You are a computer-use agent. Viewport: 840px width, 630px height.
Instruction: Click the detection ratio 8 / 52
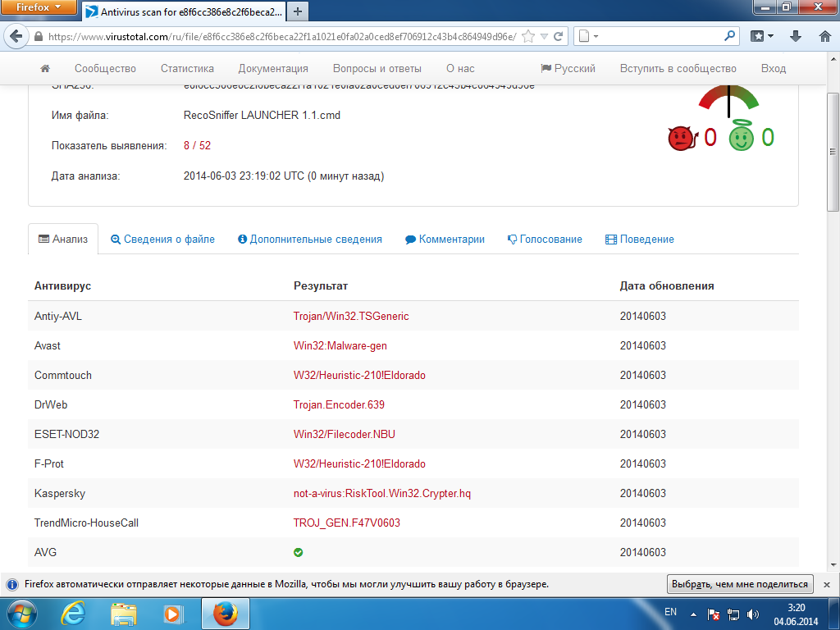tap(197, 145)
